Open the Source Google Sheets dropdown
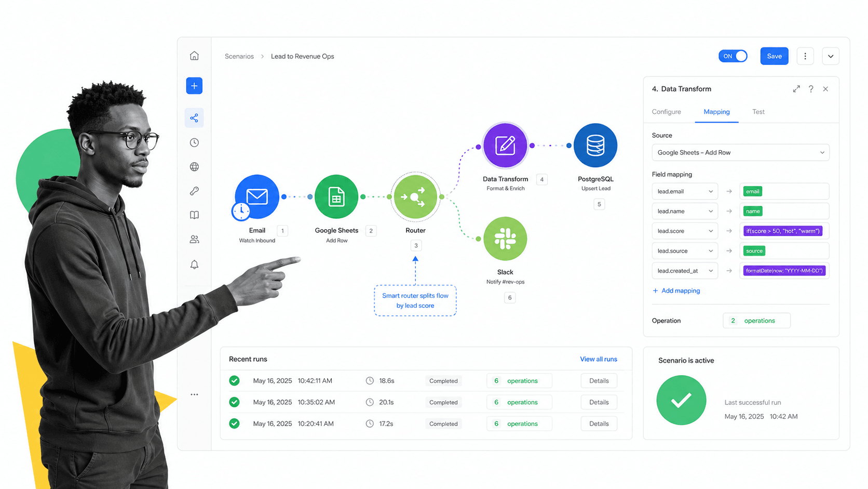This screenshot has height=489, width=868. 741,152
